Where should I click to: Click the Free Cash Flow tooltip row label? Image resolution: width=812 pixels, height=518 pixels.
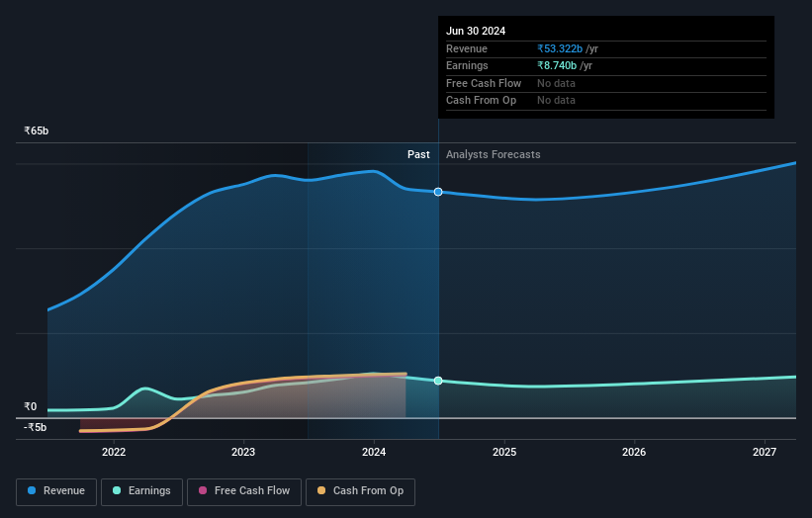[484, 83]
